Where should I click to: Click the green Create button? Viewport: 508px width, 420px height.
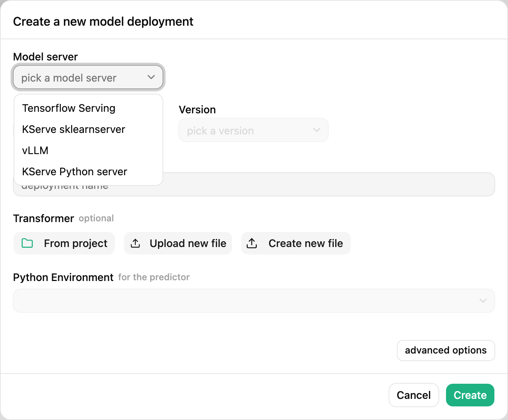470,395
